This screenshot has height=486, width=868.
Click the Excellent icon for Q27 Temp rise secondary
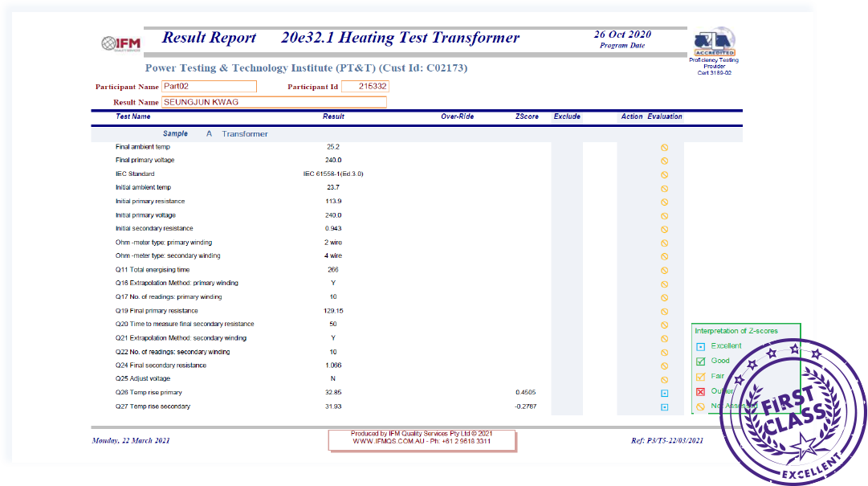point(664,406)
